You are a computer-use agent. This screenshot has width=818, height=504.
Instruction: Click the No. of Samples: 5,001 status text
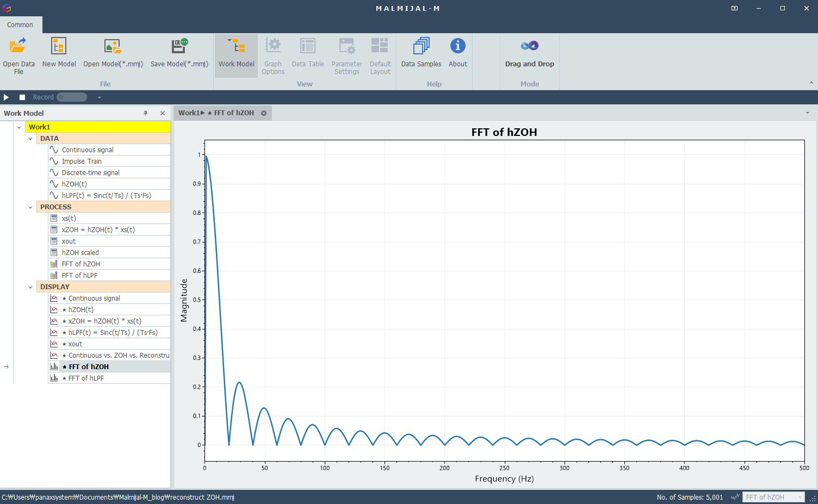click(690, 497)
